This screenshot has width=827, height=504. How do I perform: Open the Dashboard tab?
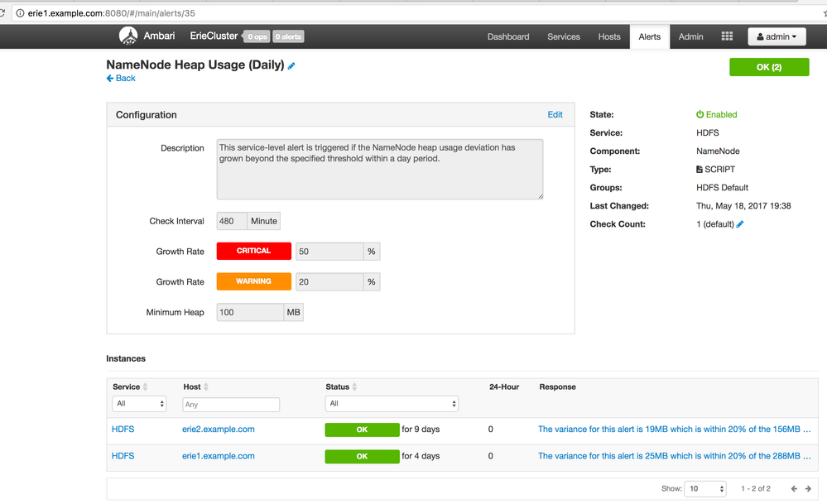[508, 36]
